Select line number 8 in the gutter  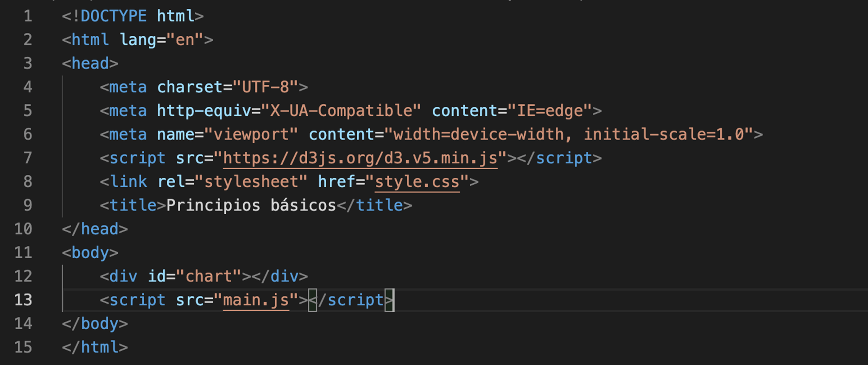[28, 182]
